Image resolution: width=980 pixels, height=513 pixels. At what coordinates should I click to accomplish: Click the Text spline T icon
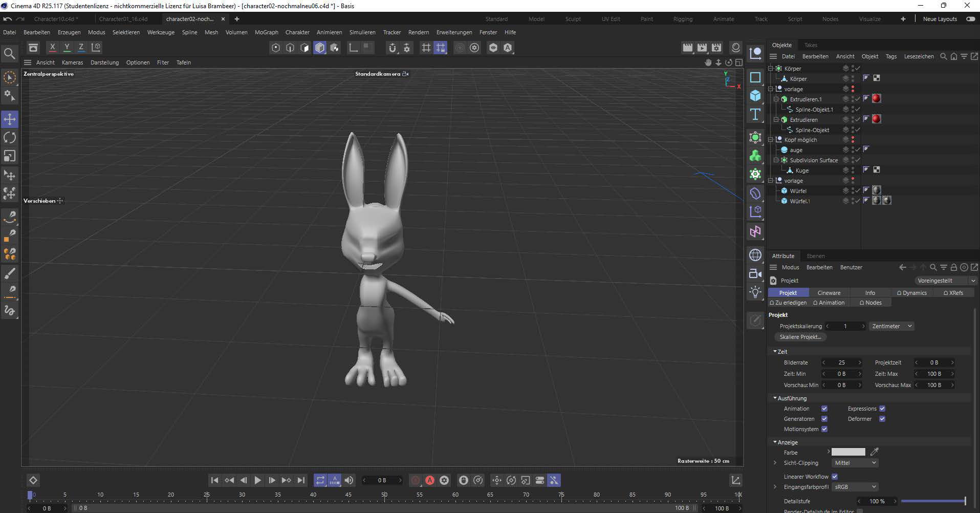(x=755, y=114)
